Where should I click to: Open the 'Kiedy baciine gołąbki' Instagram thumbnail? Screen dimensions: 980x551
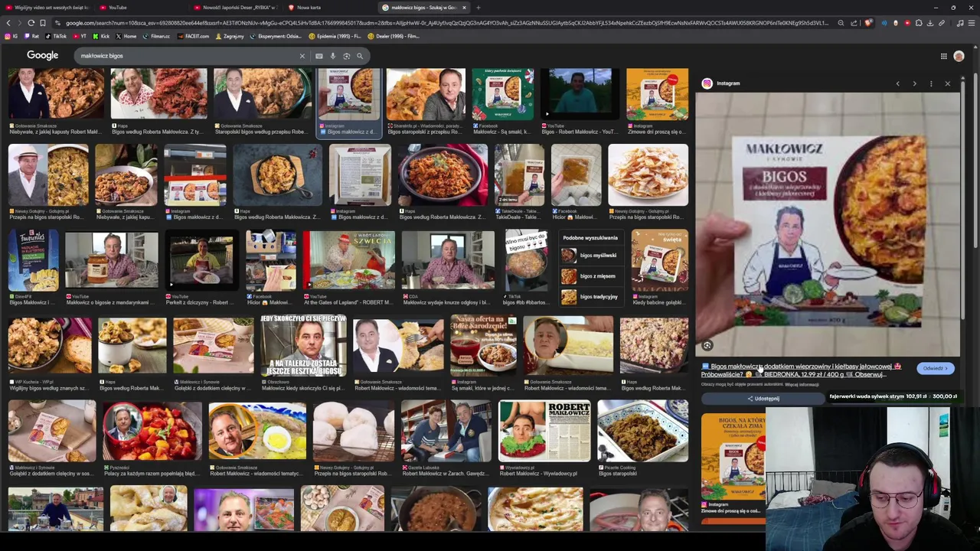659,262
